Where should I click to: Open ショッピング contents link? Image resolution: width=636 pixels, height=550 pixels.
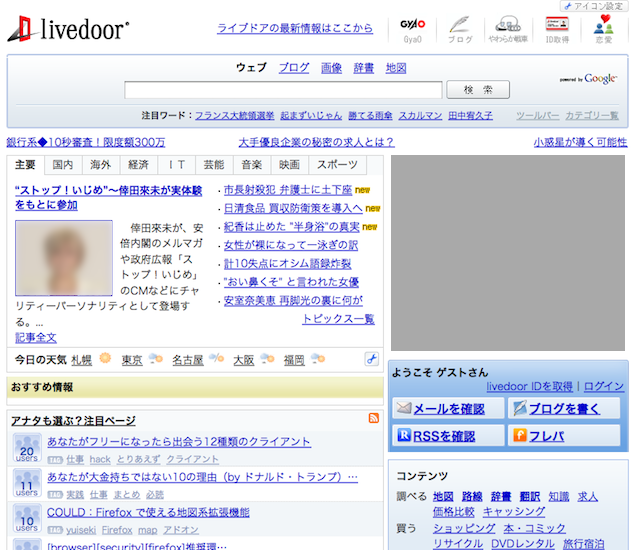(x=464, y=528)
